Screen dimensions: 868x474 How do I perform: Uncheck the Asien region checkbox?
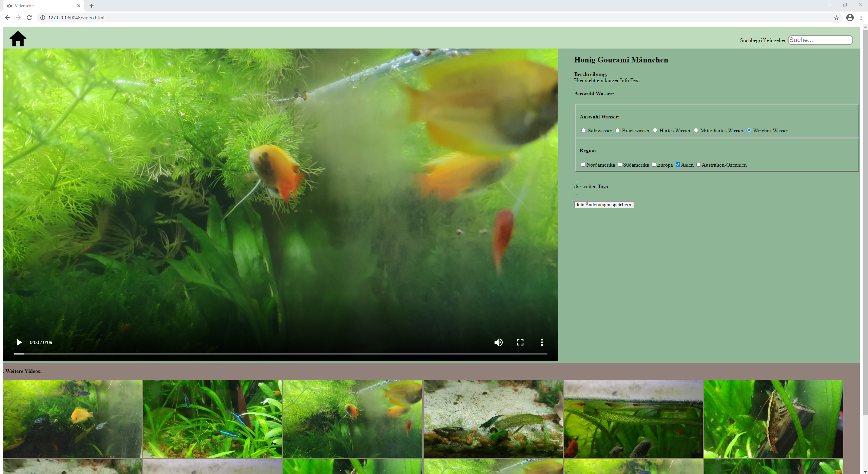click(x=678, y=165)
